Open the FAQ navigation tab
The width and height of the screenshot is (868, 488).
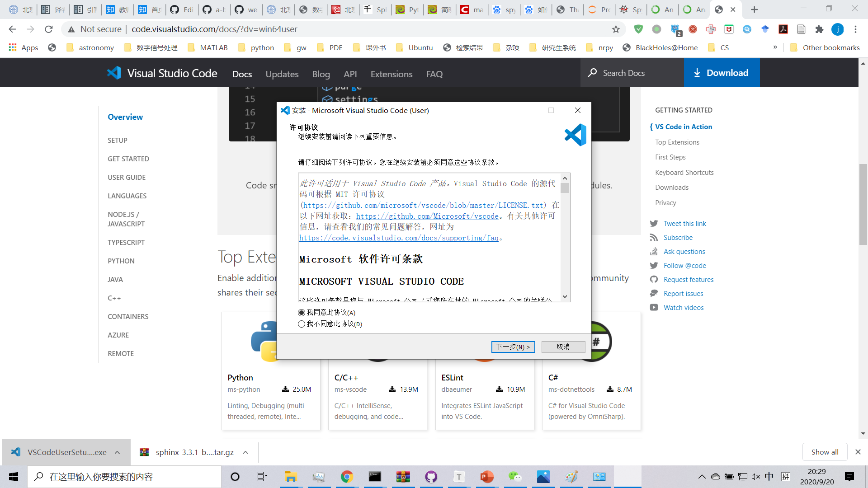point(434,74)
